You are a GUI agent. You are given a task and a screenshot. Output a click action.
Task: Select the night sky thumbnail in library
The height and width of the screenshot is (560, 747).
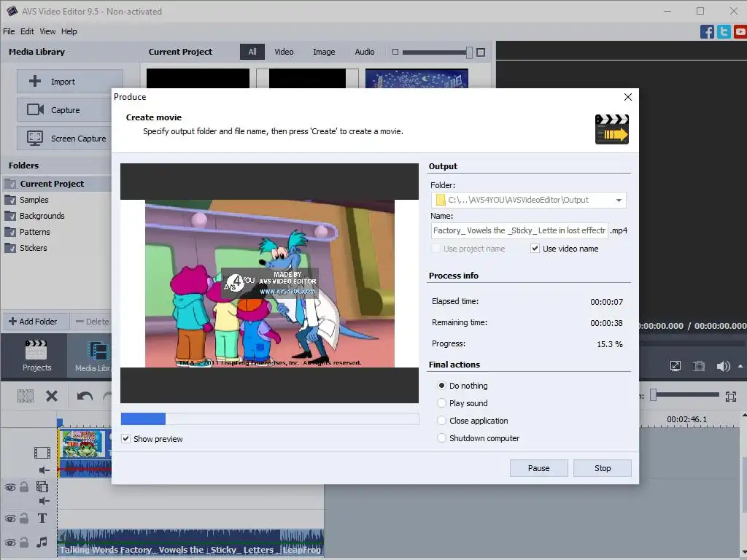point(417,79)
